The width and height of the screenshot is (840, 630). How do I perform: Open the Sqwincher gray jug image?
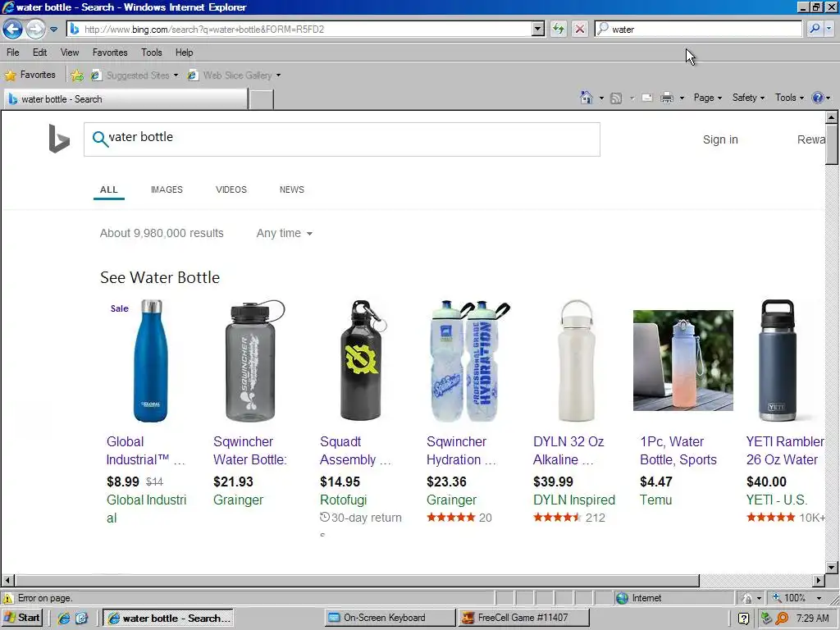pos(254,361)
